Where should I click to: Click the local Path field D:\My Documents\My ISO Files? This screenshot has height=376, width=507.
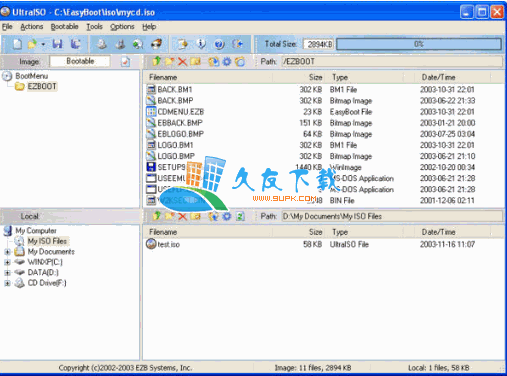(x=392, y=216)
